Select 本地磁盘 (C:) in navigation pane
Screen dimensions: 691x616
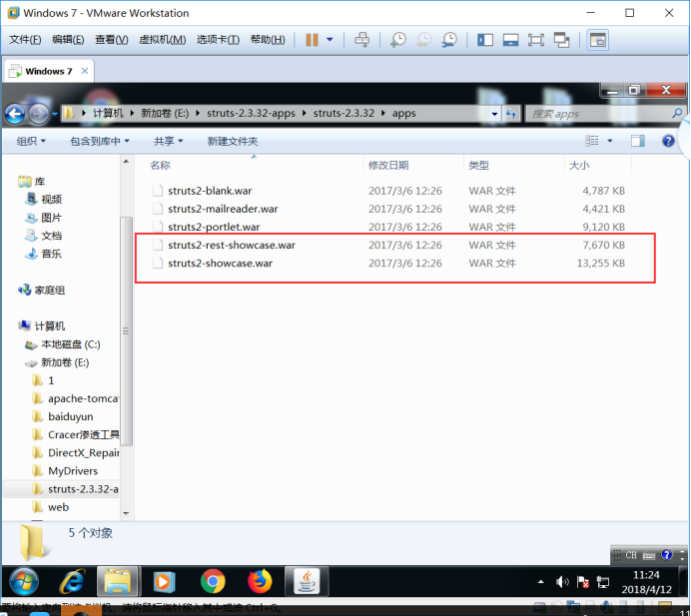tap(63, 344)
